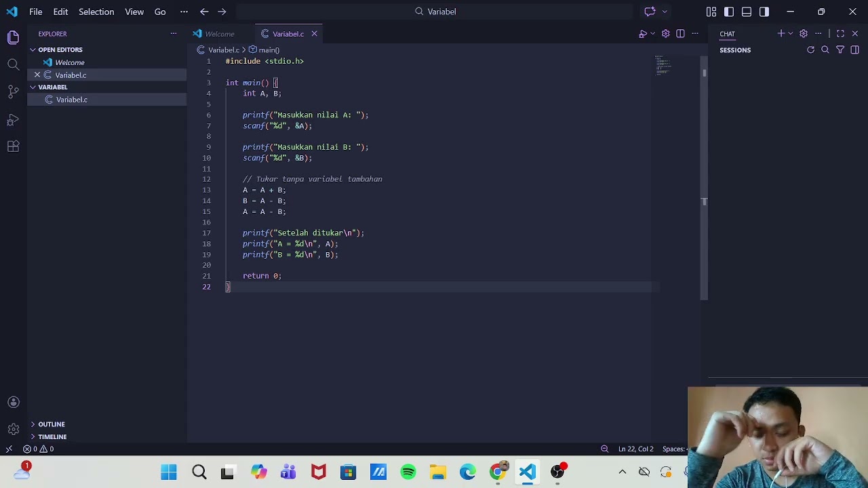This screenshot has width=868, height=488.
Task: Toggle the bottom Panel visibility
Action: [747, 12]
